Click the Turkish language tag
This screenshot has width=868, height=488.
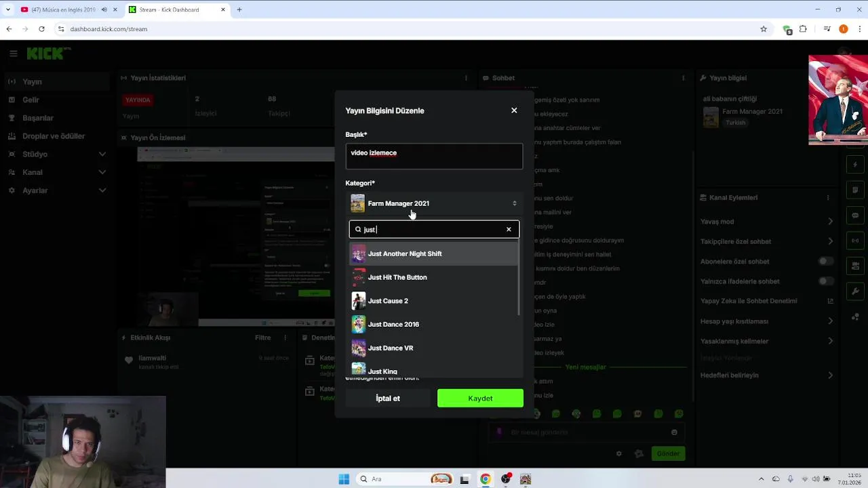coord(736,123)
